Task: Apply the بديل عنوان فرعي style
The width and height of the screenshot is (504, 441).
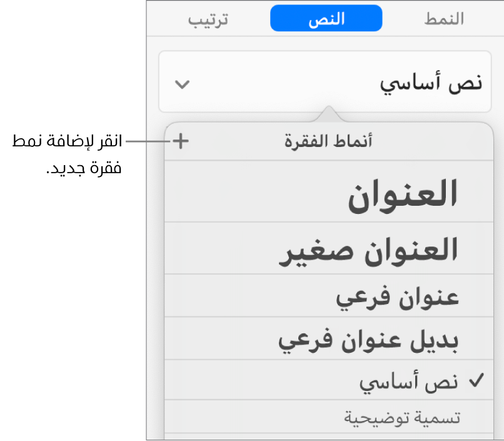Action: point(369,340)
